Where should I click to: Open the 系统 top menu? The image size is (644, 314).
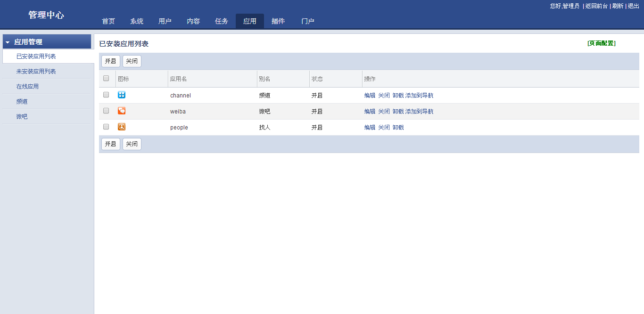137,21
